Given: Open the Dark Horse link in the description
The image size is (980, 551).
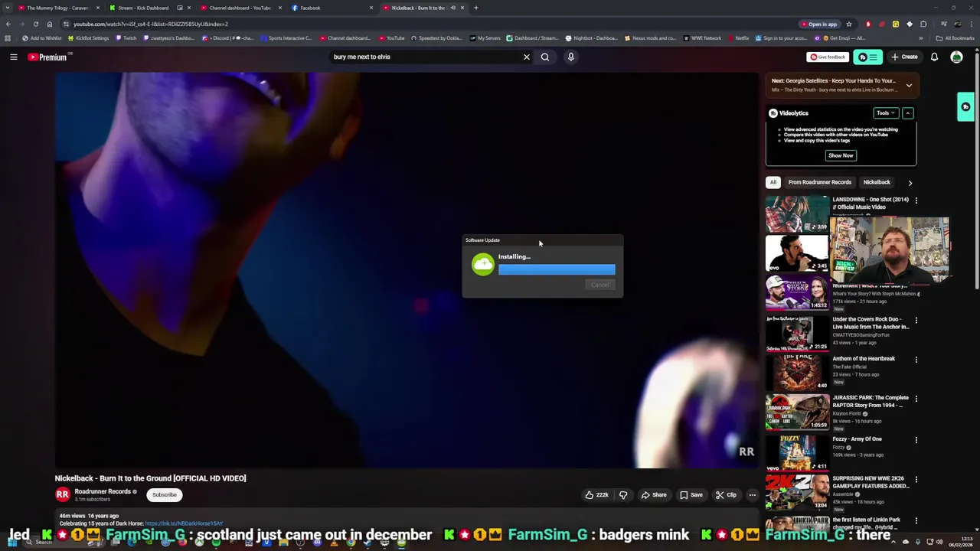Looking at the screenshot, I should 184,523.
